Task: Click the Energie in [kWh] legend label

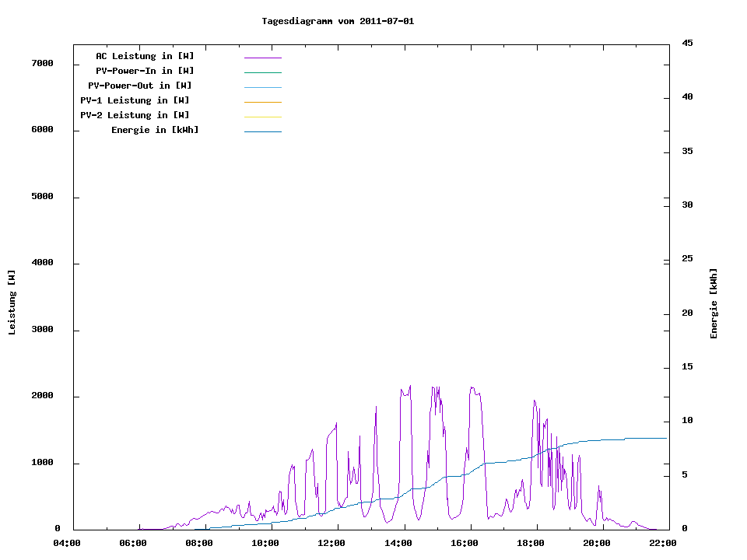Action: coord(155,130)
